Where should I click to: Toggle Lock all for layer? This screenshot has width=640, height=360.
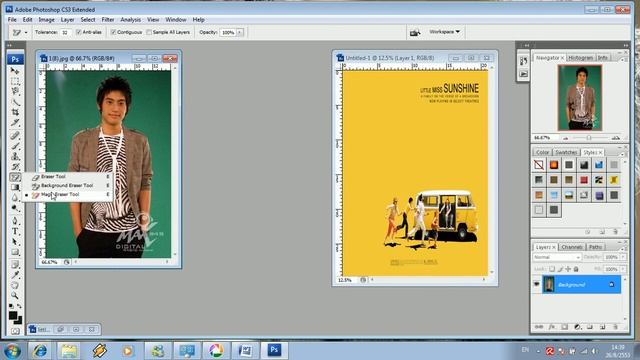pyautogui.click(x=576, y=269)
